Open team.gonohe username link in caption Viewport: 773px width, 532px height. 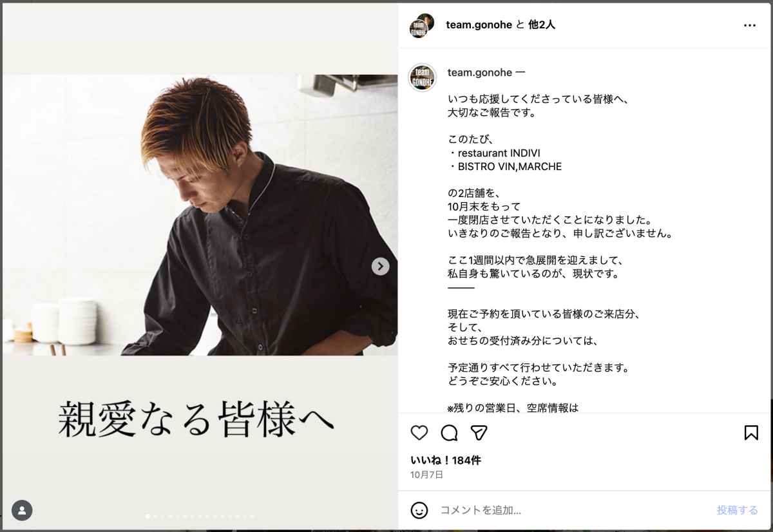[x=480, y=73]
